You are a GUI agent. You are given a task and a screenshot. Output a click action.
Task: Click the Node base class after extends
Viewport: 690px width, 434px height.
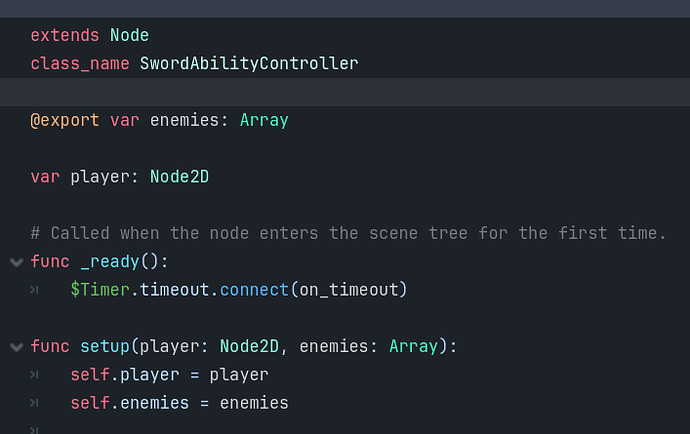[x=130, y=35]
